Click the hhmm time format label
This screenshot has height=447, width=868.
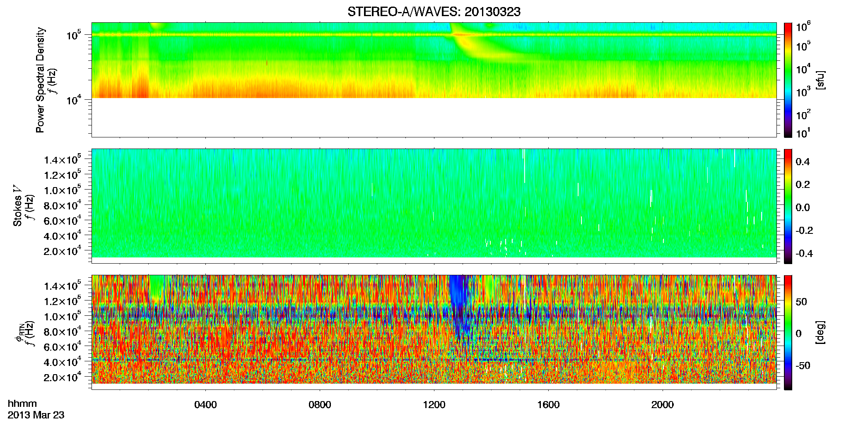(22, 404)
